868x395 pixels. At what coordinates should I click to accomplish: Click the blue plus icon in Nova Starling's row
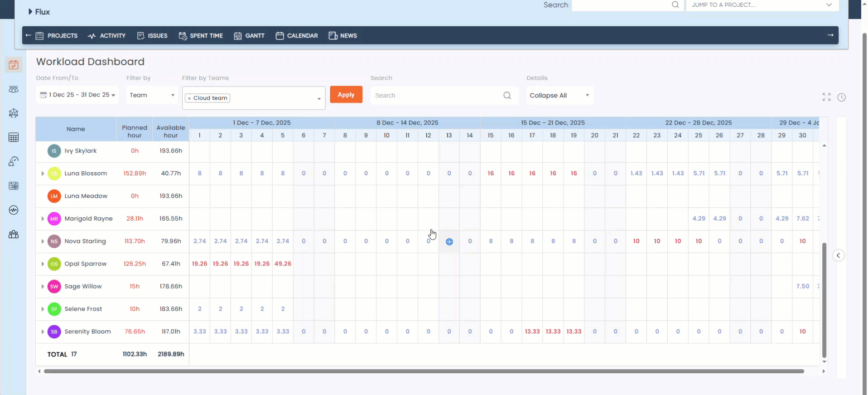[449, 242]
